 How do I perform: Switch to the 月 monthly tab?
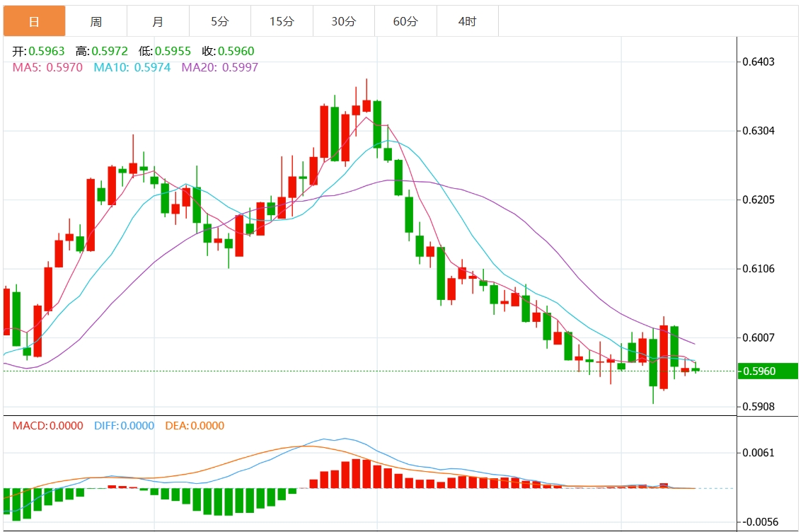pyautogui.click(x=158, y=21)
